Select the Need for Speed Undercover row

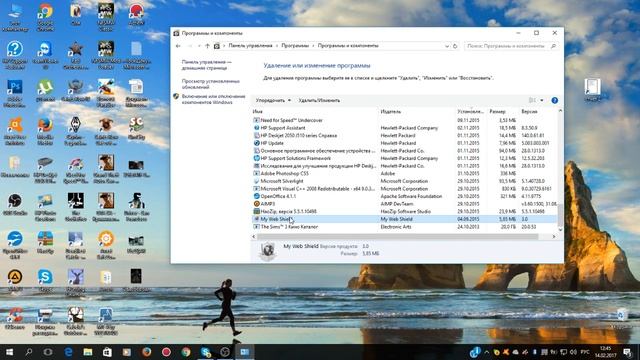point(404,120)
